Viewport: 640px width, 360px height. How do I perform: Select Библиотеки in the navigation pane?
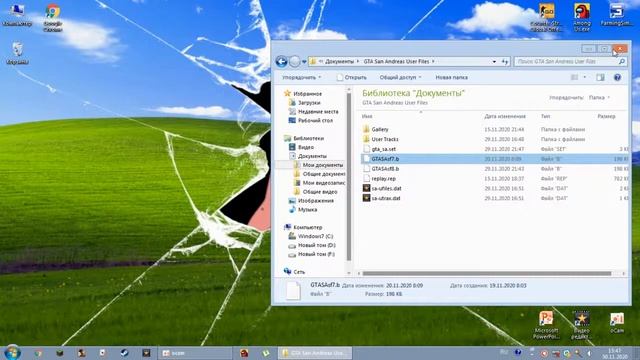tap(308, 138)
